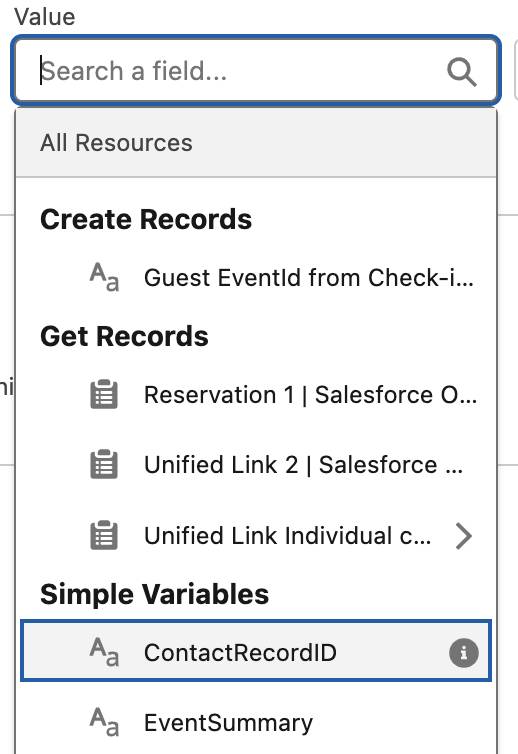Choose the EventSummary variable
The image size is (518, 754).
click(x=256, y=723)
